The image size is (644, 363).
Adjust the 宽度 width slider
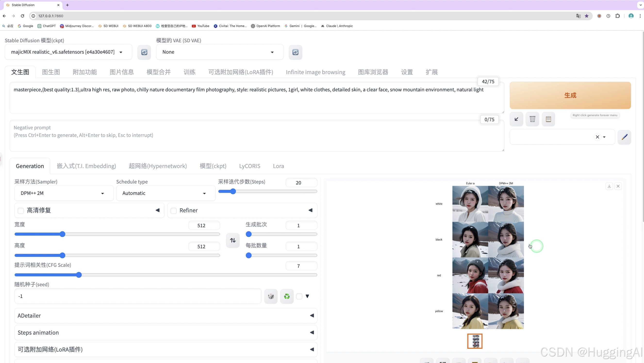117,234
